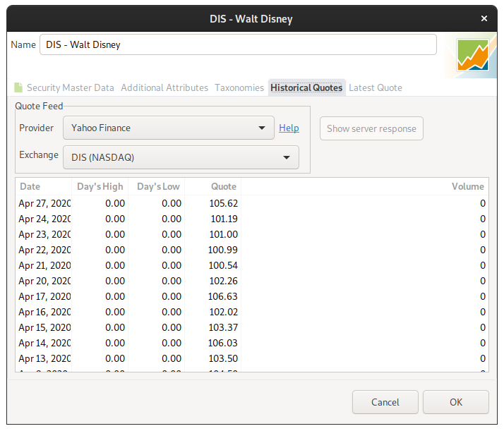Select the Apr 13, 2020 date cell
504x431 pixels.
(44, 358)
